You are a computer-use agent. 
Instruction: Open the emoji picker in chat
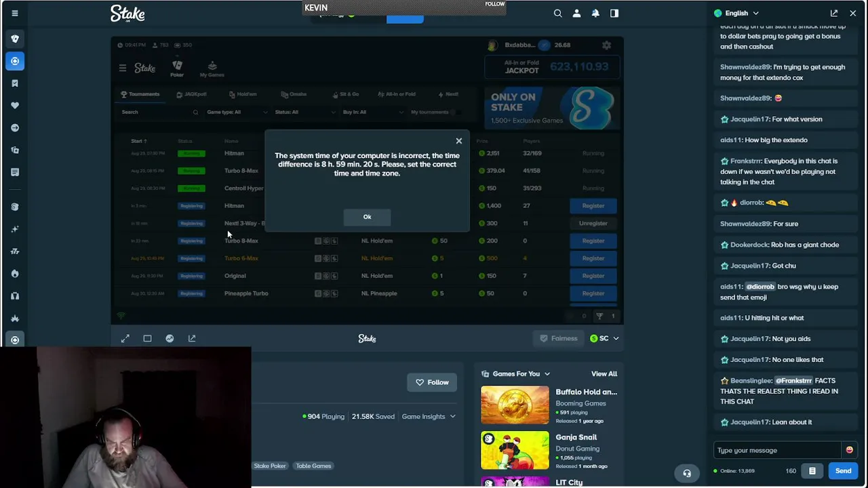(849, 450)
